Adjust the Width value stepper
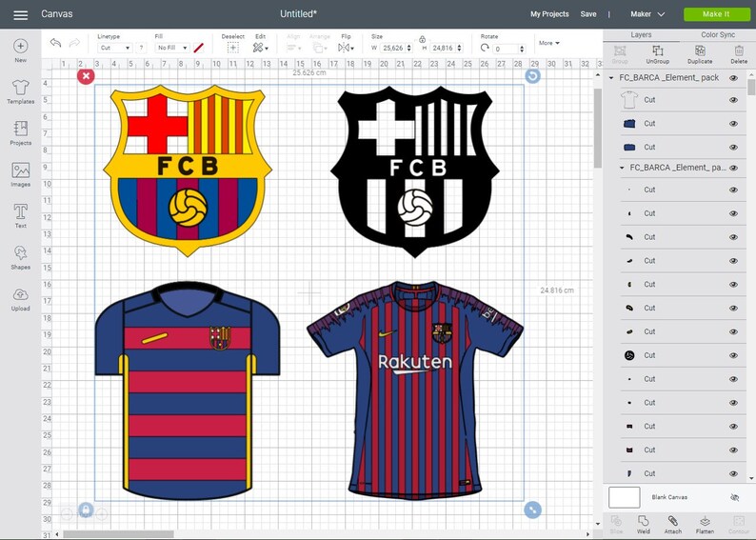 409,48
